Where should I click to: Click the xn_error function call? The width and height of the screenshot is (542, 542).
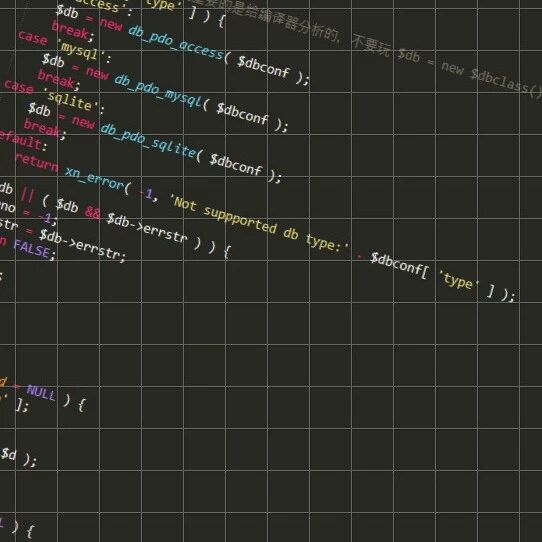pos(94,177)
